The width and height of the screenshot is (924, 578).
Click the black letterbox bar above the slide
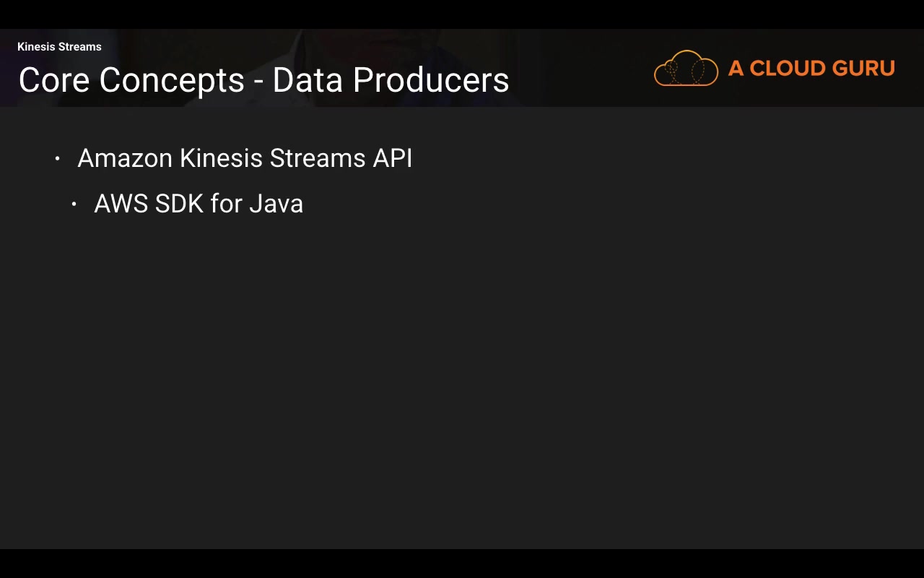[x=462, y=14]
